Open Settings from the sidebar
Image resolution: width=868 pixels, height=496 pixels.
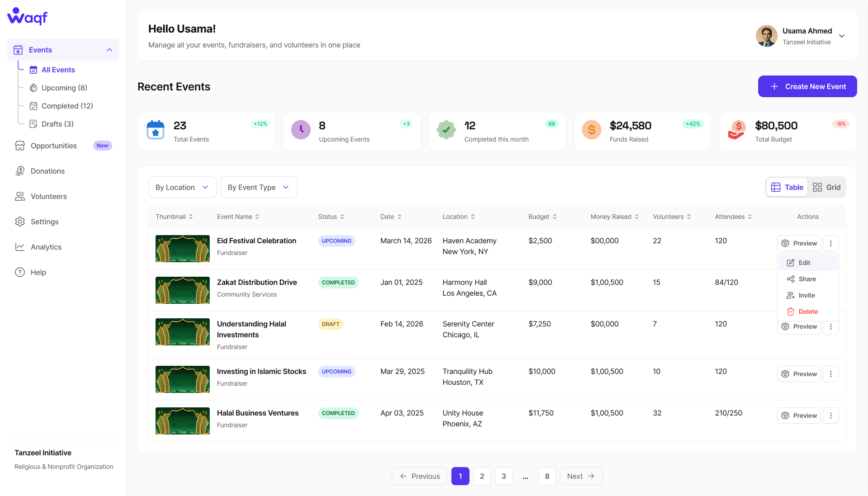pos(44,222)
